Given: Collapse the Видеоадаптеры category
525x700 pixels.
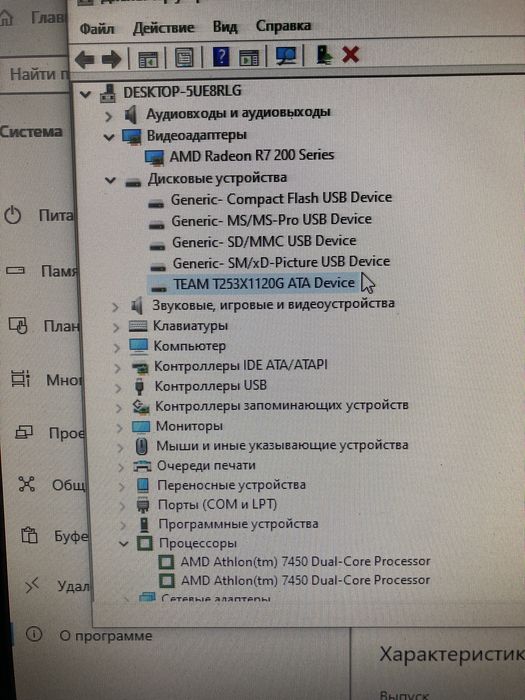Looking at the screenshot, I should 109,137.
